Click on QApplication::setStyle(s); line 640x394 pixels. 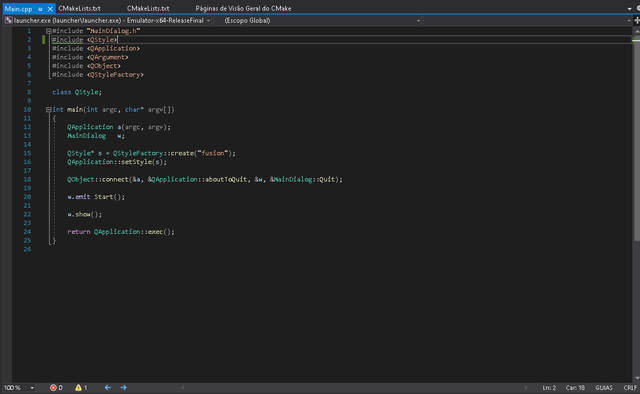[117, 162]
